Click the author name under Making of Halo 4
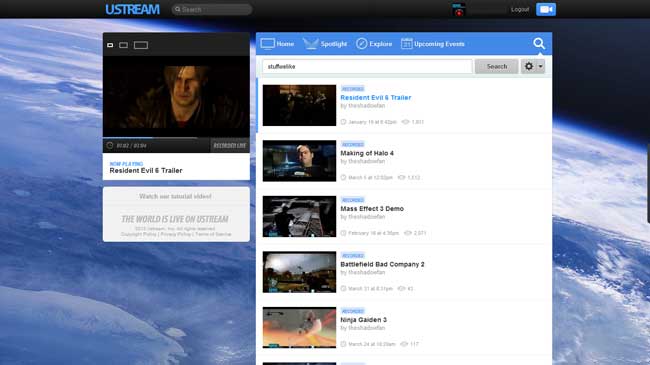The image size is (650, 365). click(x=366, y=161)
